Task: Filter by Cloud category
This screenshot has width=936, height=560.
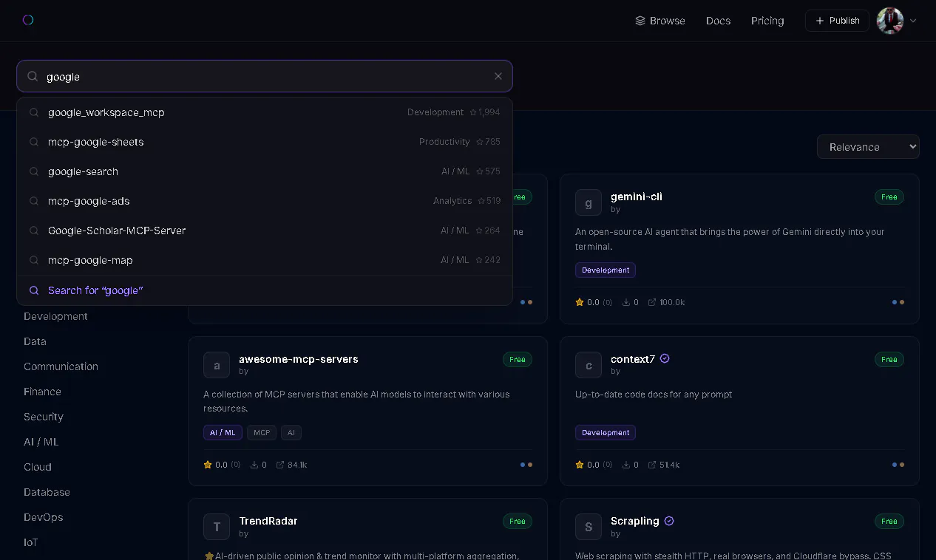Action: click(x=38, y=467)
